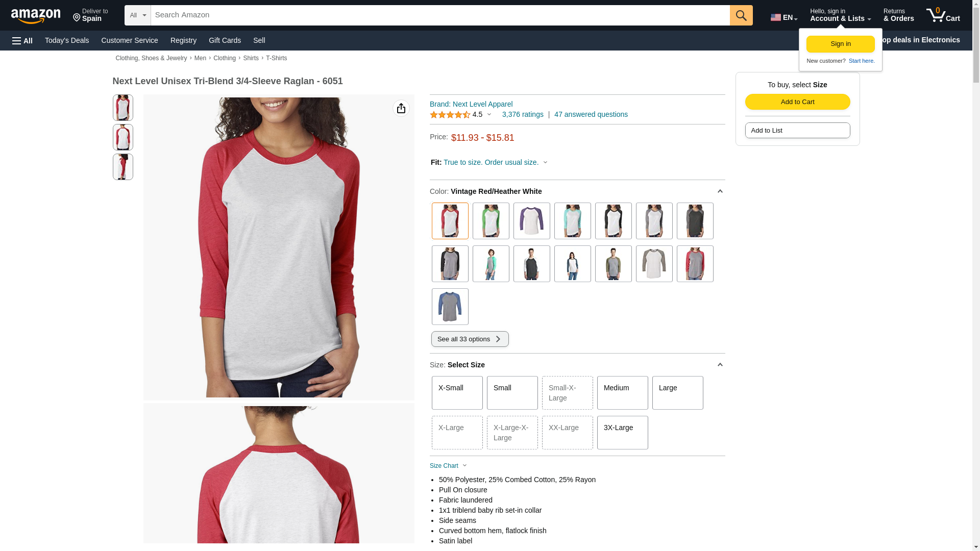Open Today's Deals in navigation bar
The width and height of the screenshot is (980, 551).
(67, 40)
